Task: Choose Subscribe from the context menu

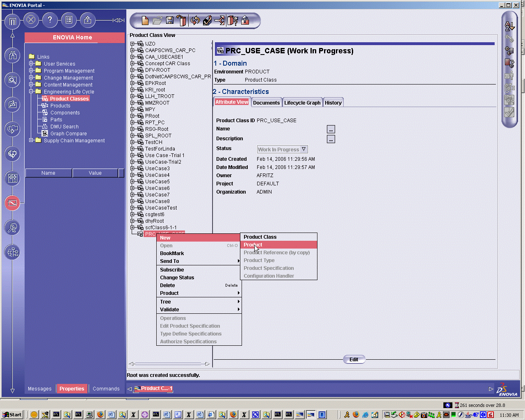Action: point(199,270)
